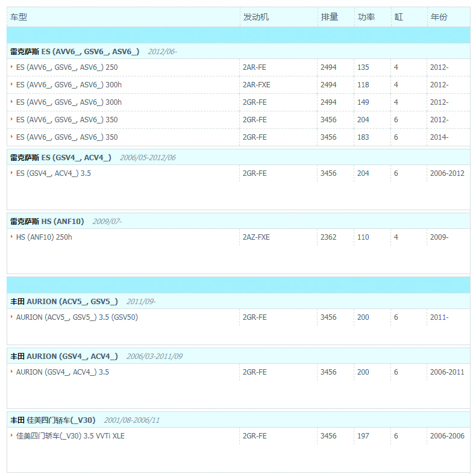
Task: Click the 发动机 column header
Action: 255,17
